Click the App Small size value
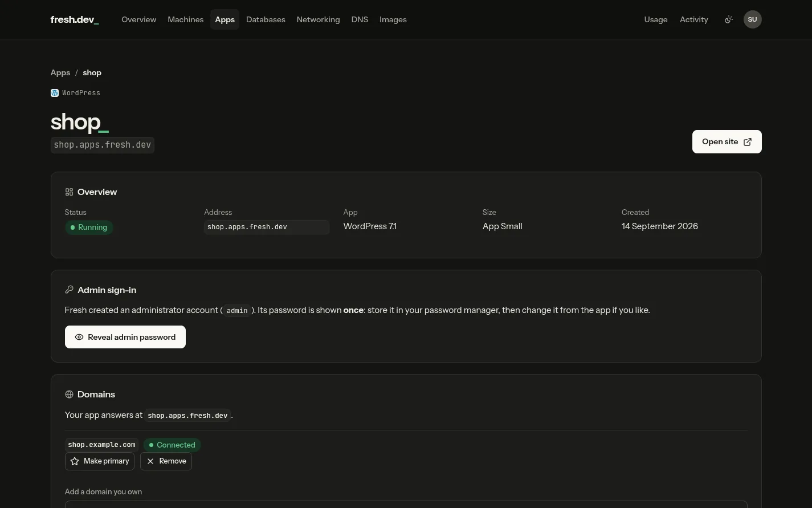 tap(502, 226)
